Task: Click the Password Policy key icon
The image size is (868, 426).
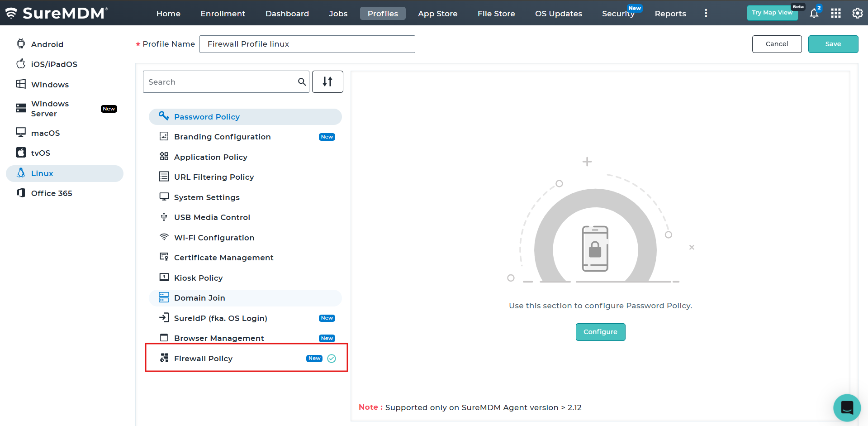Action: point(164,116)
